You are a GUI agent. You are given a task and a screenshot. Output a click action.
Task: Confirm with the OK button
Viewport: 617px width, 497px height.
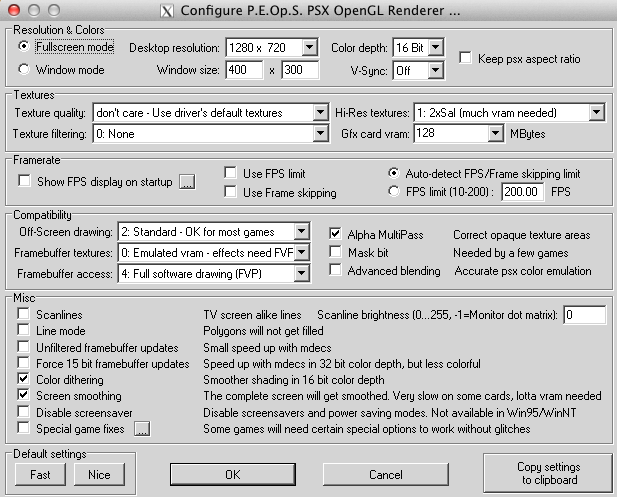[233, 475]
